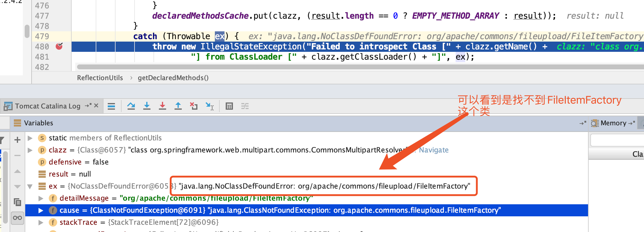This screenshot has width=644, height=232.
Task: Click the Memory panel icon
Action: [595, 123]
